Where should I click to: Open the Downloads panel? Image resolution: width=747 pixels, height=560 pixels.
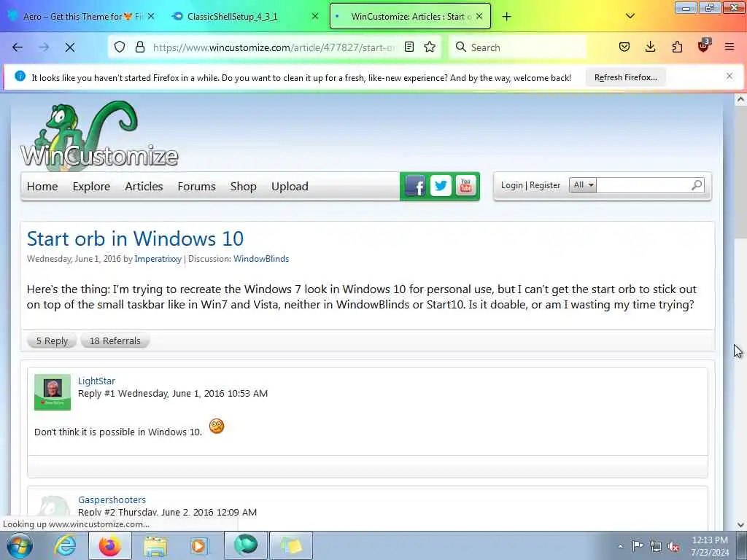pyautogui.click(x=650, y=47)
